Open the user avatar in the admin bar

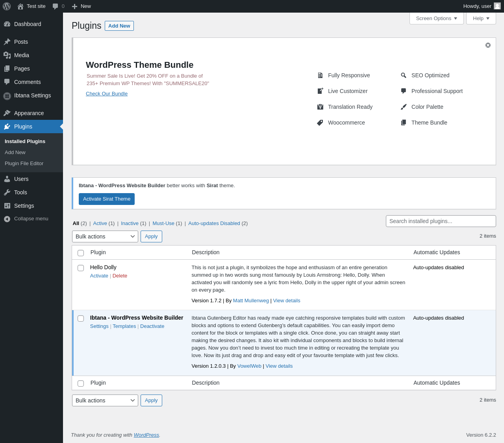pos(497,6)
